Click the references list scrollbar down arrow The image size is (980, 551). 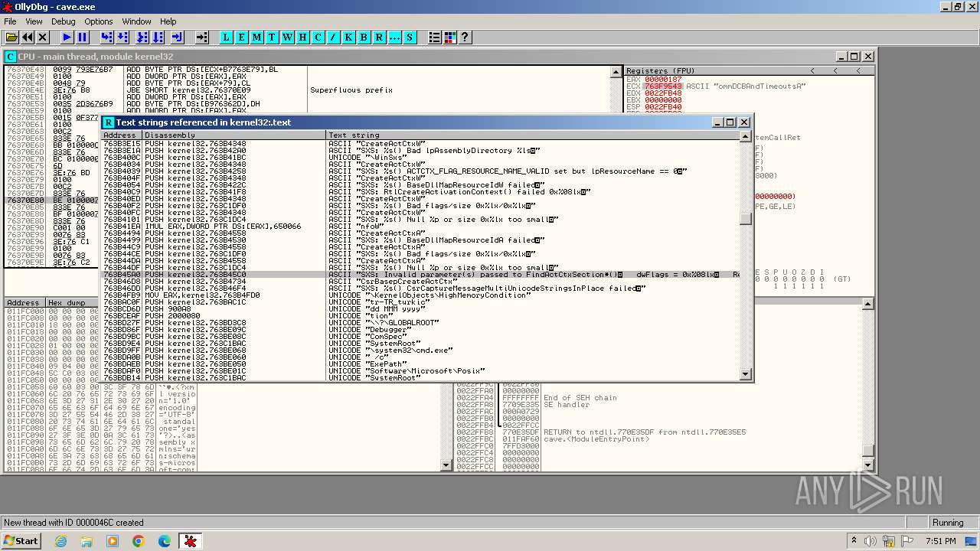tap(745, 374)
